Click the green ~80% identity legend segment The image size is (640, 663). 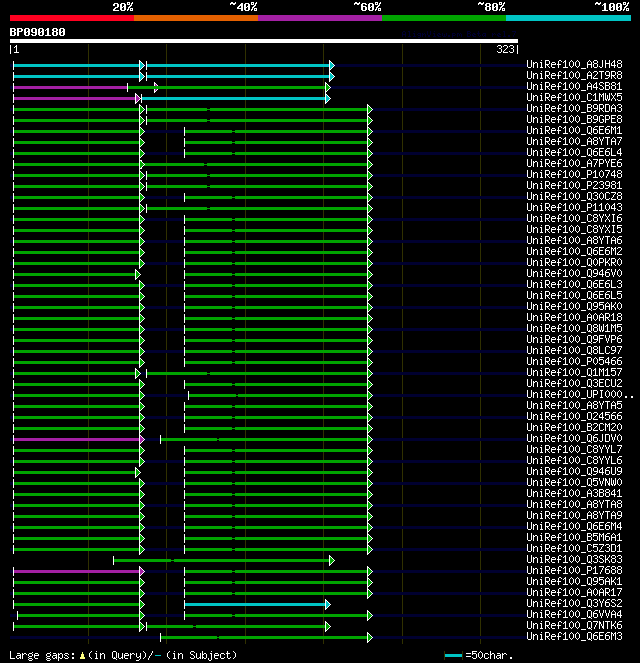444,18
